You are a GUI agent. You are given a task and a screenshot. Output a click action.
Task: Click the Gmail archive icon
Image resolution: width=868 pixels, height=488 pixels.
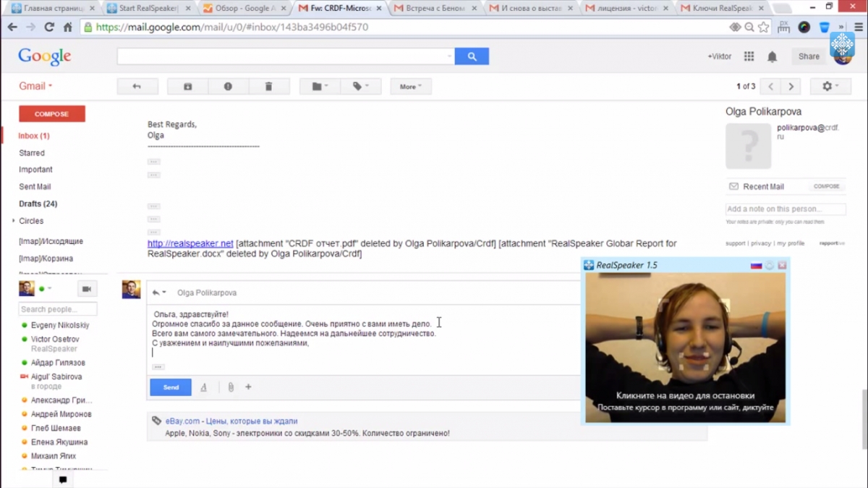point(187,87)
